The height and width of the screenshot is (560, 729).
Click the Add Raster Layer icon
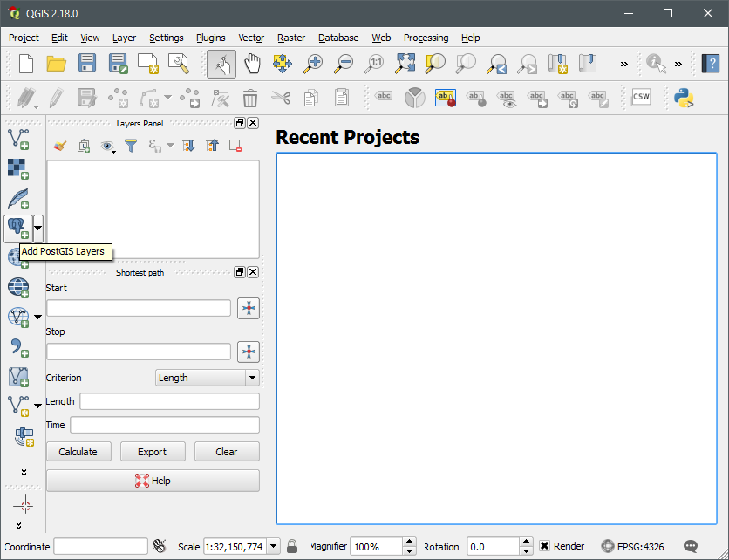18,169
